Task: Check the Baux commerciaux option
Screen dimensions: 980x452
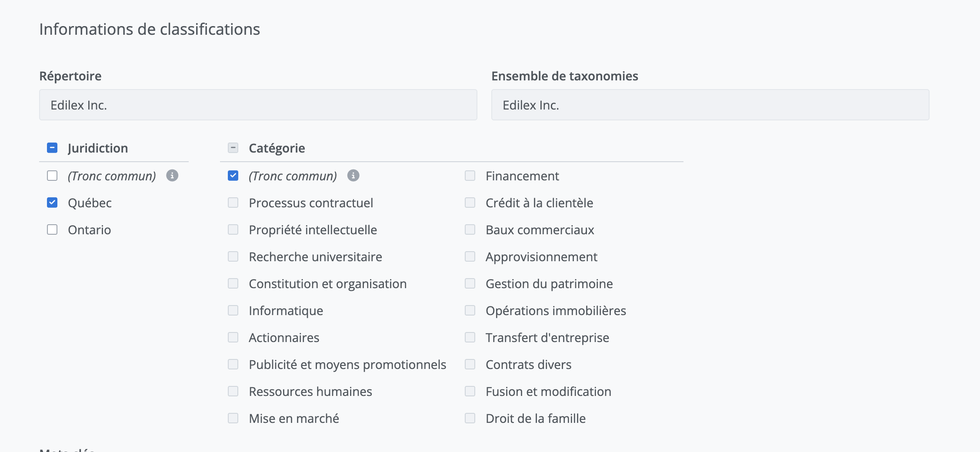Action: click(x=470, y=229)
